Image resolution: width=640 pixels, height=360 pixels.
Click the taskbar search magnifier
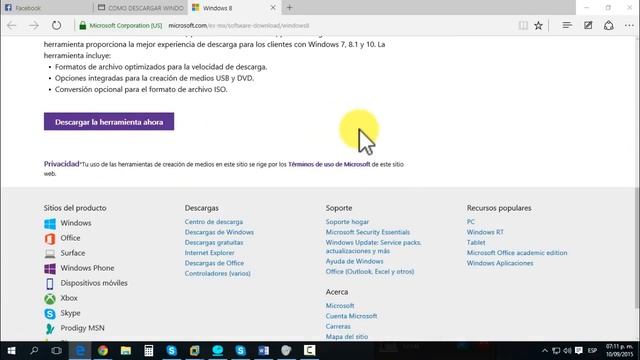34,351
